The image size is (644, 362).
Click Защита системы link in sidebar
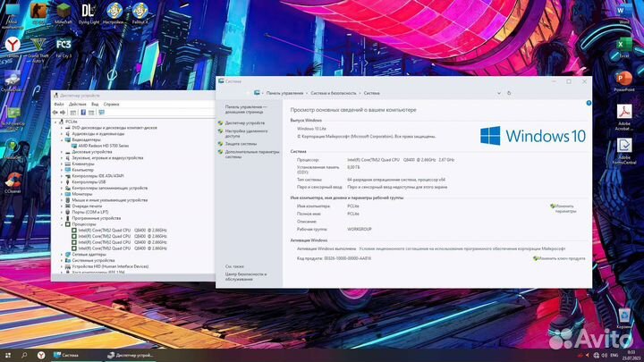(x=241, y=144)
